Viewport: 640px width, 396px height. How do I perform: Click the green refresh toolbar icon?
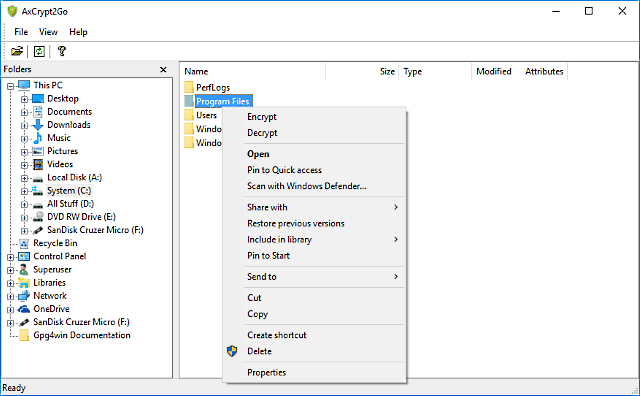[x=39, y=51]
